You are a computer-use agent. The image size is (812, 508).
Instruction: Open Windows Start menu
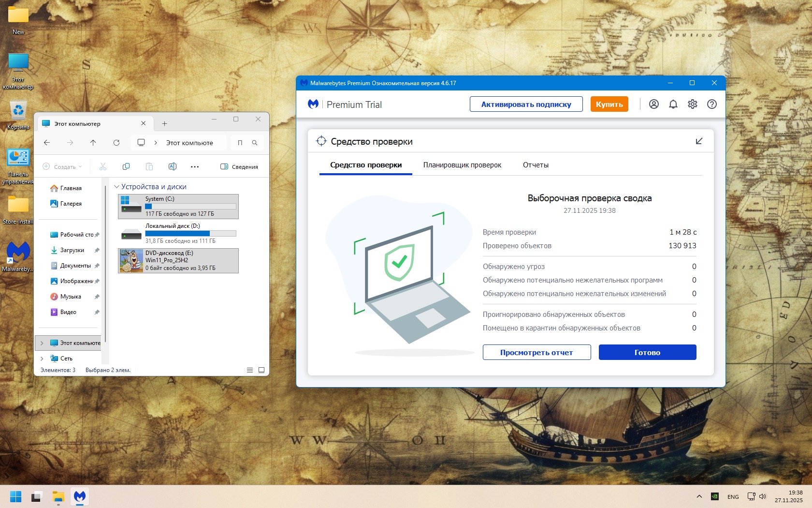[16, 496]
